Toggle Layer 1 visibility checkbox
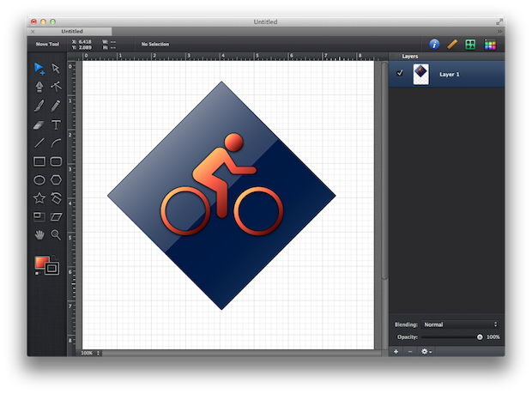This screenshot has height=394, width=532. point(400,73)
